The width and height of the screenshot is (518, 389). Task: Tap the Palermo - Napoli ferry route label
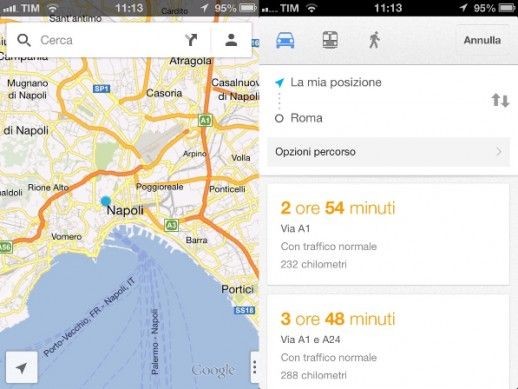click(x=155, y=342)
